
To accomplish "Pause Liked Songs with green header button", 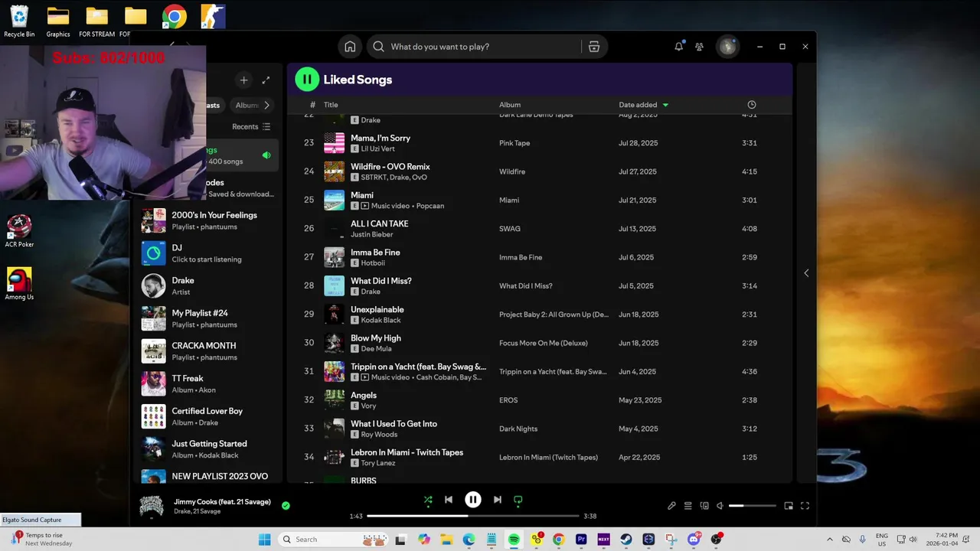I will tap(307, 79).
